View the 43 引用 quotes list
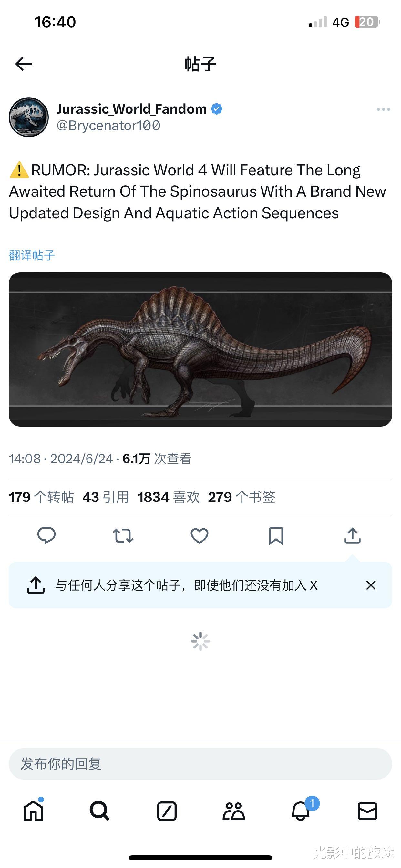Viewport: 401px width, 868px height. click(x=106, y=497)
